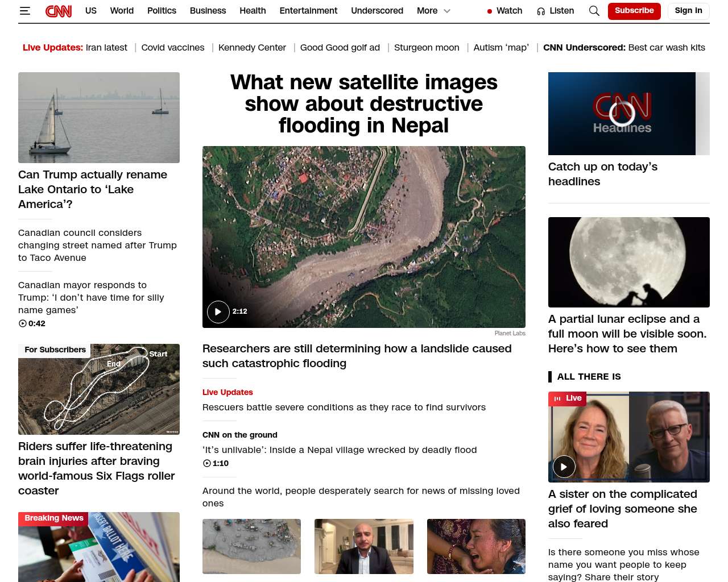728x582 pixels.
Task: Click the Sign in button
Action: pyautogui.click(x=688, y=11)
